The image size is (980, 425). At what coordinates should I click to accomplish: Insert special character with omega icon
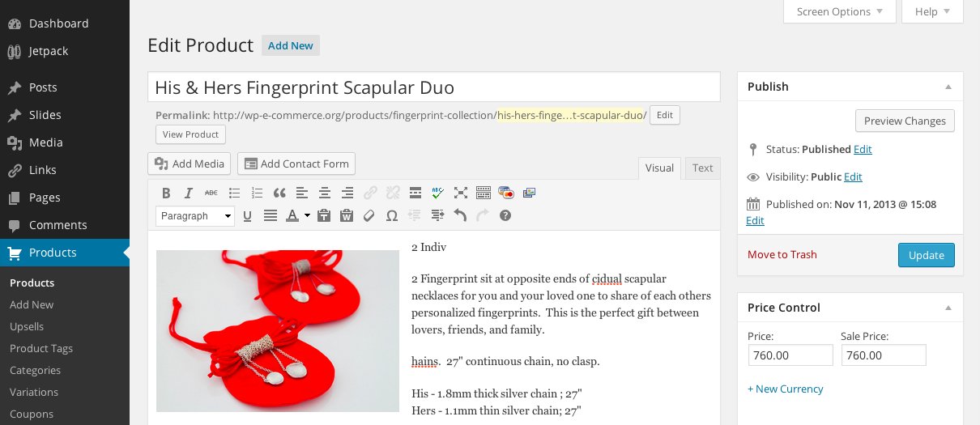392,215
